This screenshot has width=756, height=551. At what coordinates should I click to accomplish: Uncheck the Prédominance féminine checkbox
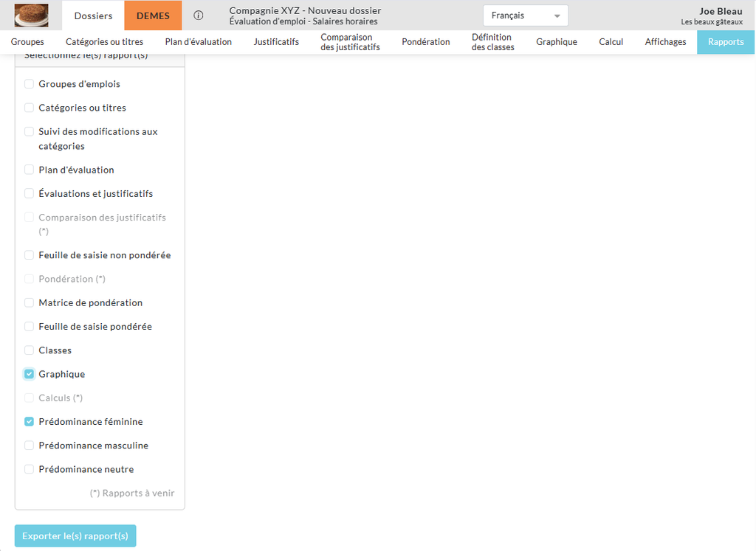(x=30, y=421)
